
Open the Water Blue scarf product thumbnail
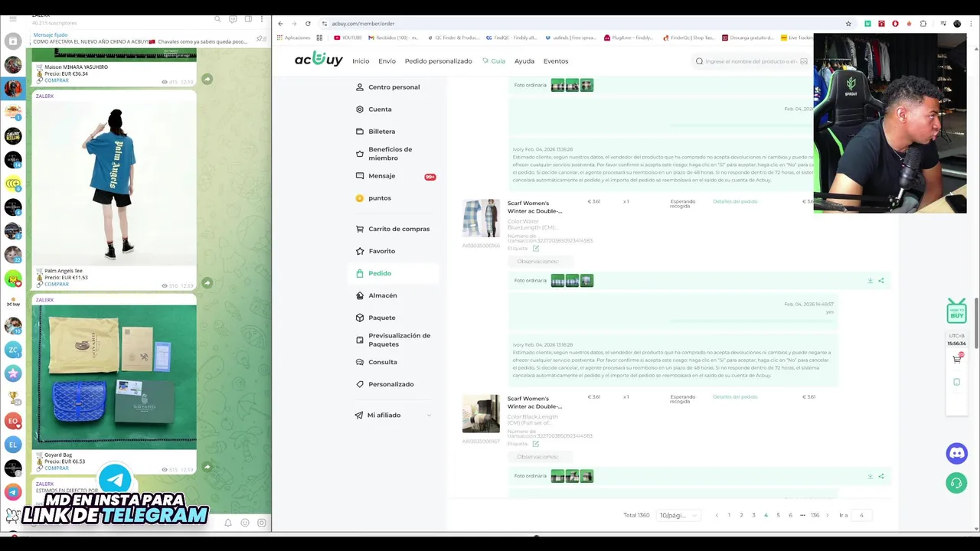[481, 218]
